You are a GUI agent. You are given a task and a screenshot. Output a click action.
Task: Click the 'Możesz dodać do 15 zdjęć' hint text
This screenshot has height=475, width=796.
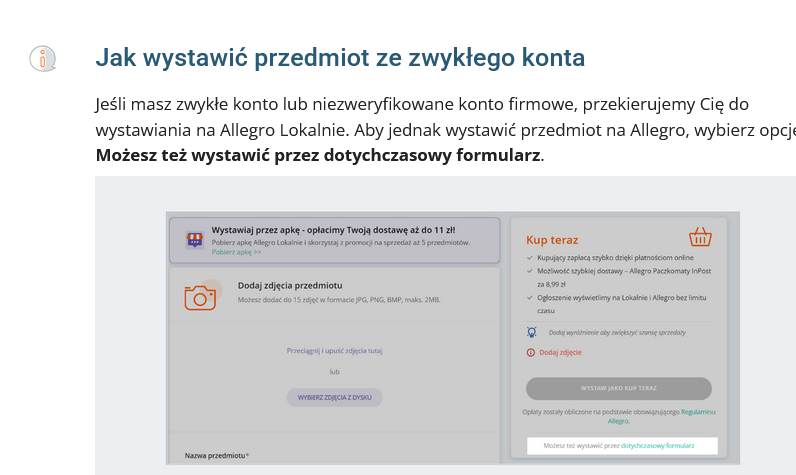339,300
